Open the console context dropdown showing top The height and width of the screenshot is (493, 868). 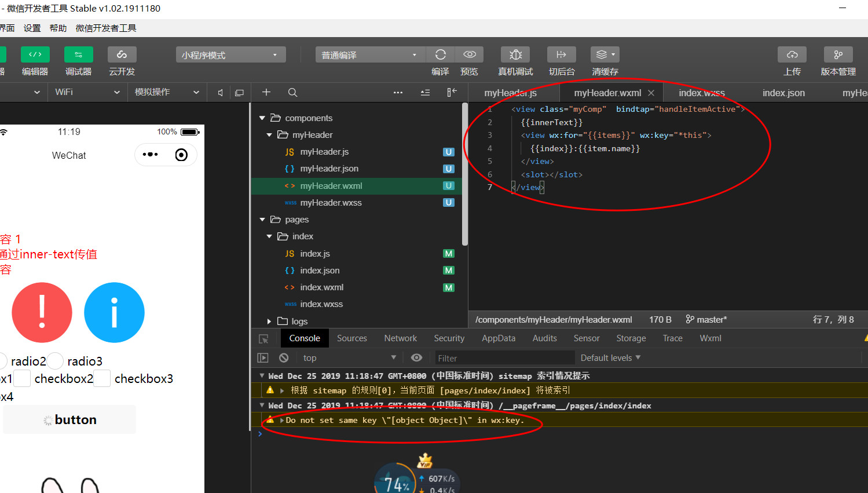click(350, 358)
